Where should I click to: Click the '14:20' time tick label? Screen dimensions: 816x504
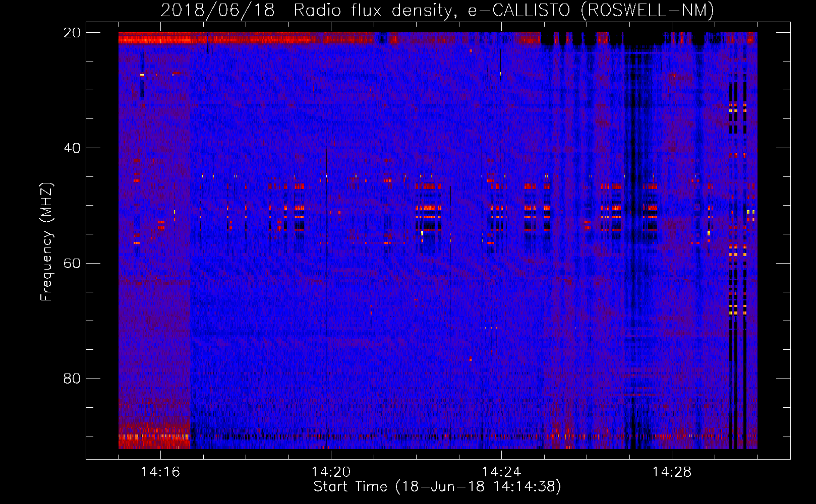click(x=331, y=472)
